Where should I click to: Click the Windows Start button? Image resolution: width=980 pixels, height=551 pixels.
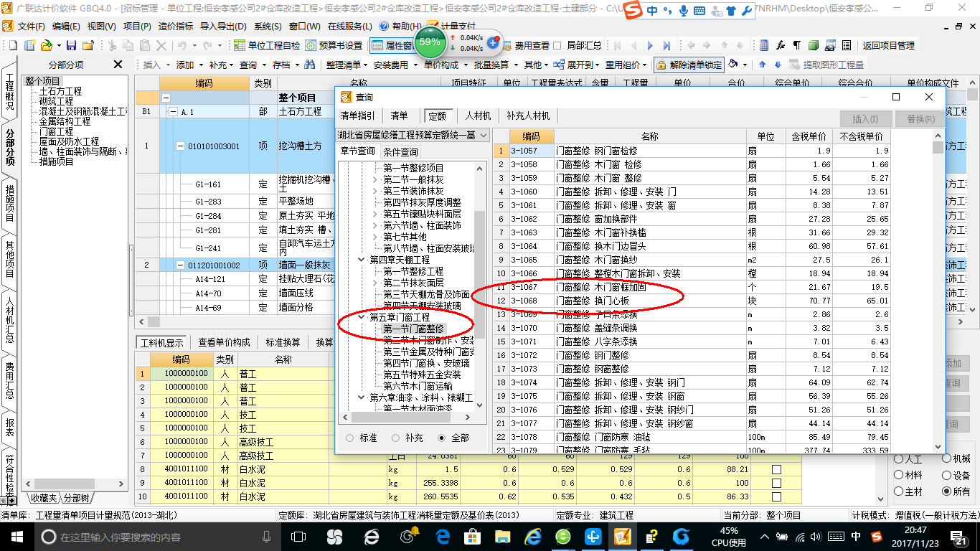(x=16, y=536)
